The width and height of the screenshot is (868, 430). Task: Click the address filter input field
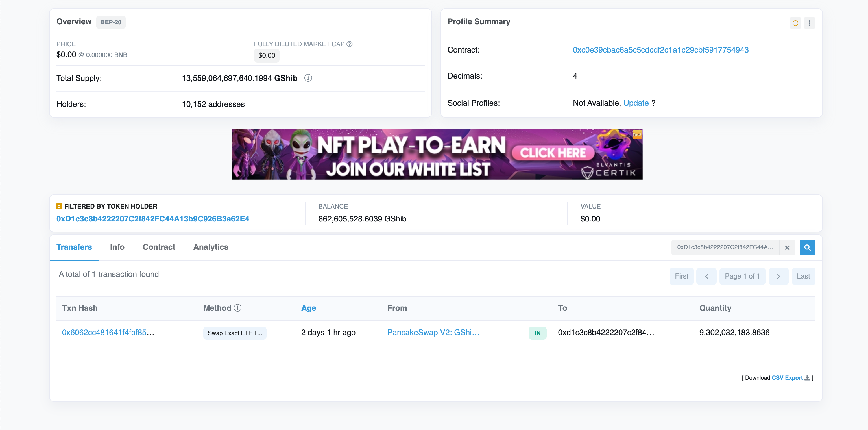click(725, 247)
